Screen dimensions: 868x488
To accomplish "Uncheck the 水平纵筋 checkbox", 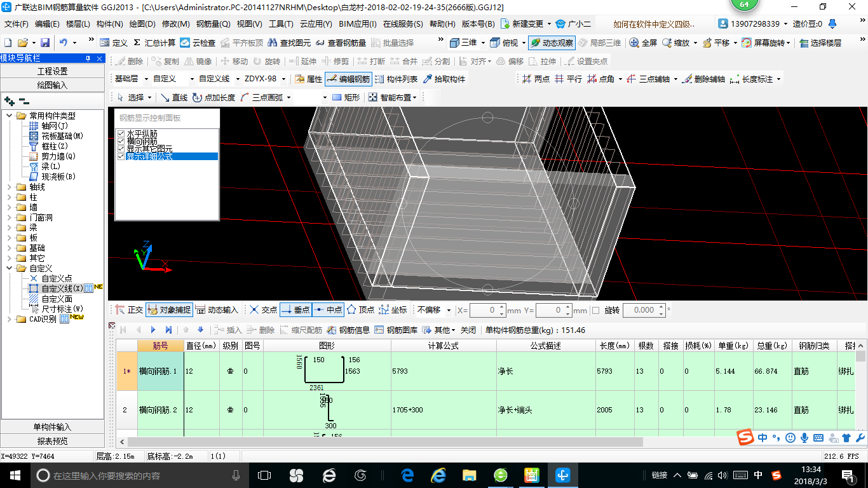I will [x=121, y=133].
